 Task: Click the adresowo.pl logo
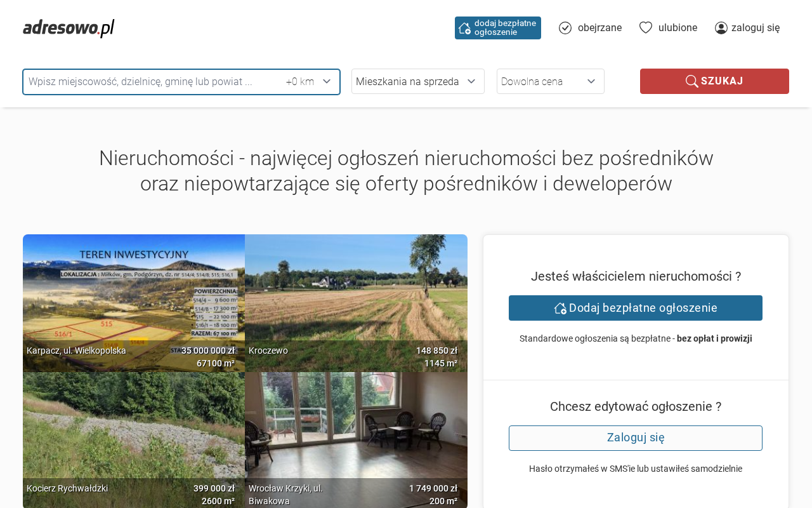point(69,28)
